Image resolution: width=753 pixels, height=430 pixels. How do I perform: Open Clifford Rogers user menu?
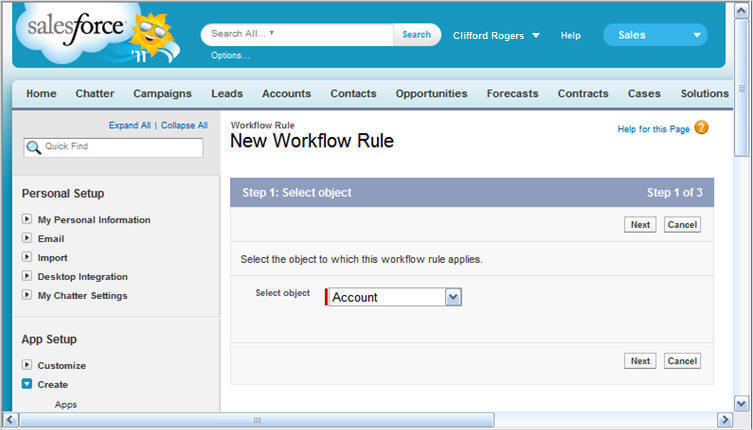(x=496, y=36)
